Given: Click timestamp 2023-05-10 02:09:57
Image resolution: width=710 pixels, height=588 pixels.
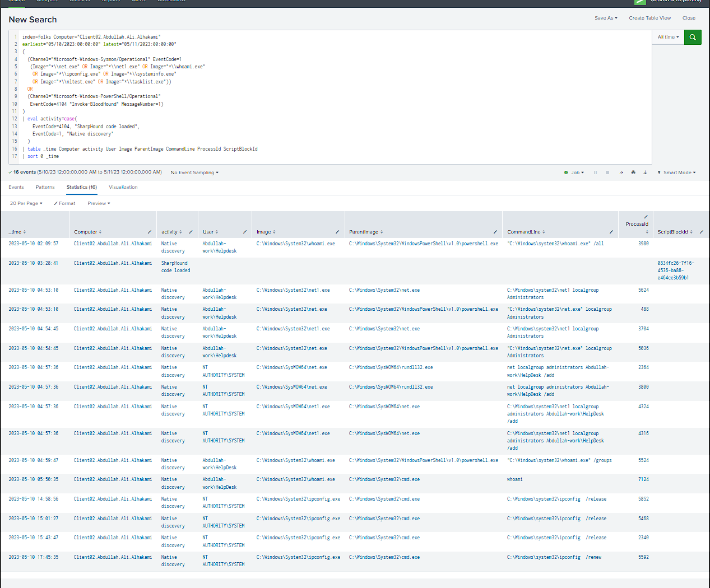Looking at the screenshot, I should 34,244.
